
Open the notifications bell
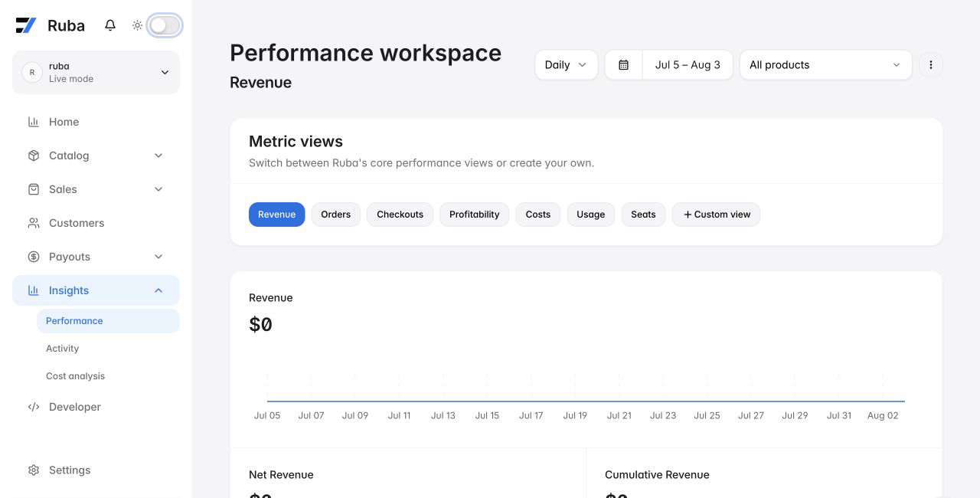[110, 25]
